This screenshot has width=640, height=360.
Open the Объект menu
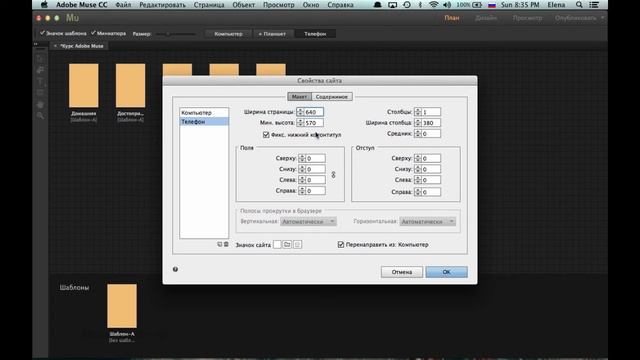(244, 5)
